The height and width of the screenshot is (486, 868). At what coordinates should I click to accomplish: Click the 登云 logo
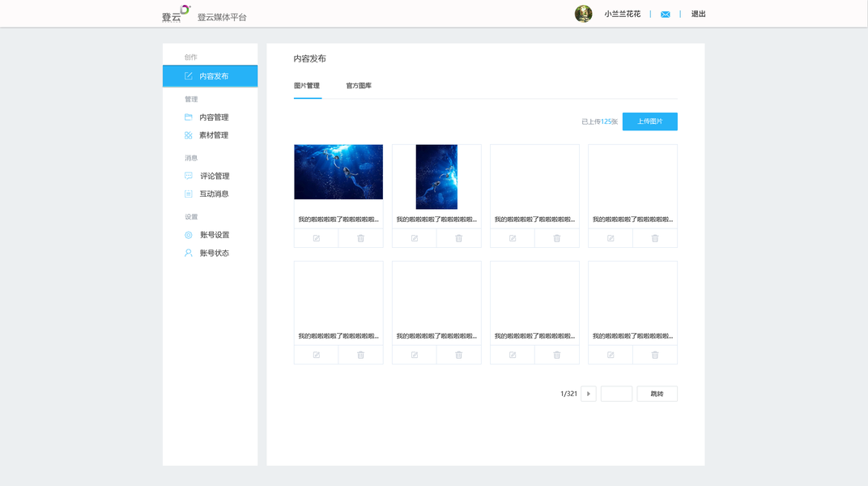click(x=176, y=14)
